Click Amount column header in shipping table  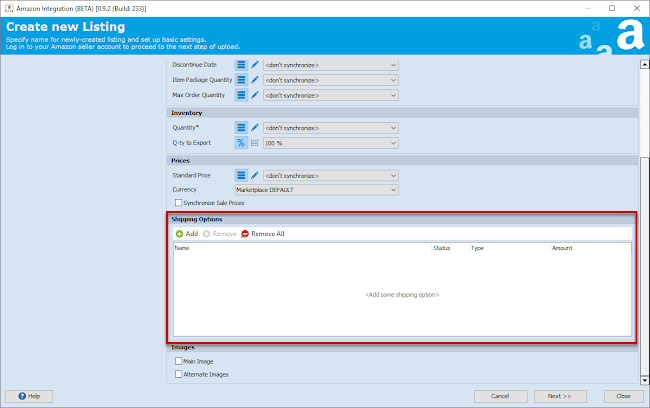click(x=591, y=248)
